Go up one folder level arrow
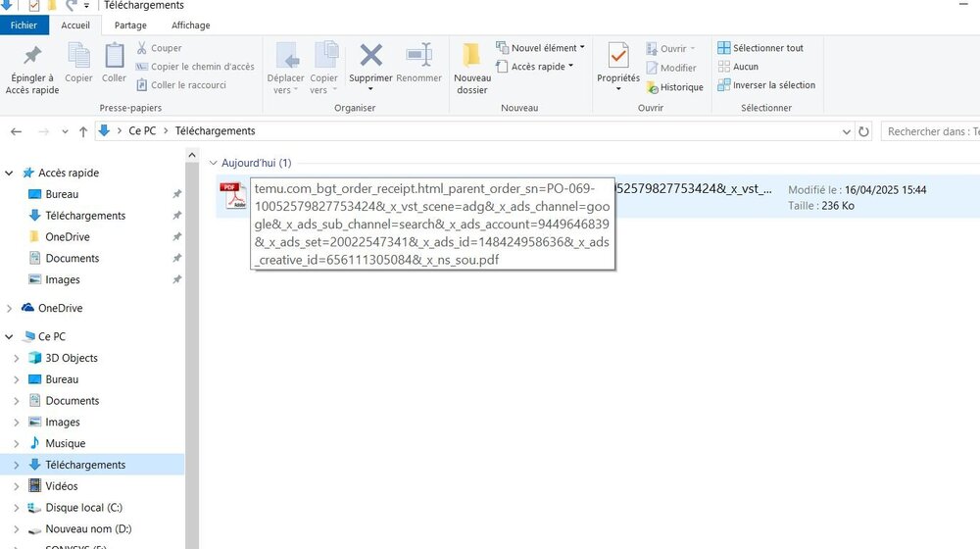Image resolution: width=980 pixels, height=549 pixels. [83, 131]
